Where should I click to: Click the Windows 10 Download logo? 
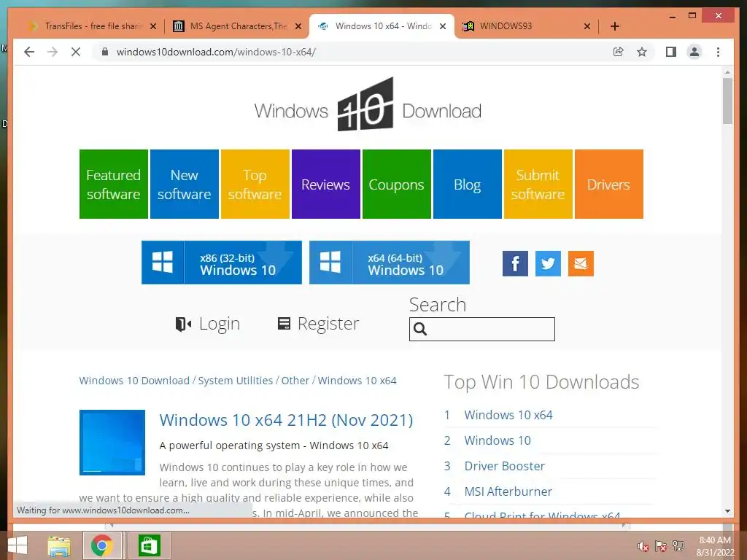368,105
